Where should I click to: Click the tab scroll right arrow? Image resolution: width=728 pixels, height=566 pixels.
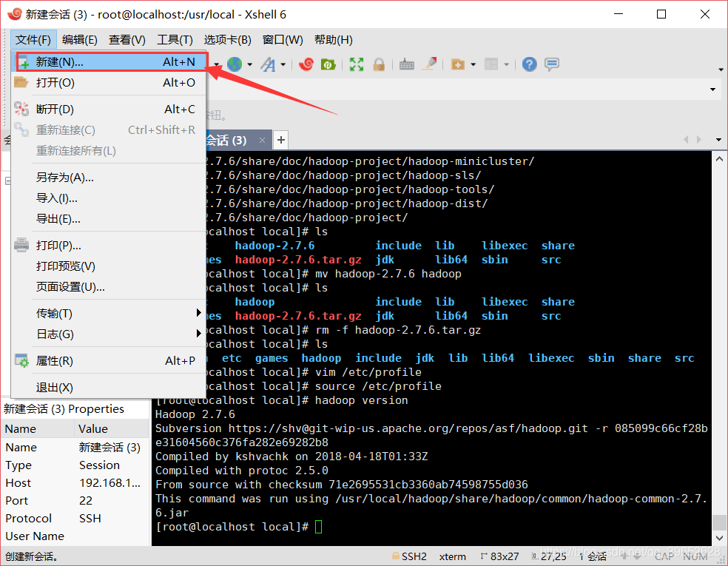pyautogui.click(x=698, y=139)
